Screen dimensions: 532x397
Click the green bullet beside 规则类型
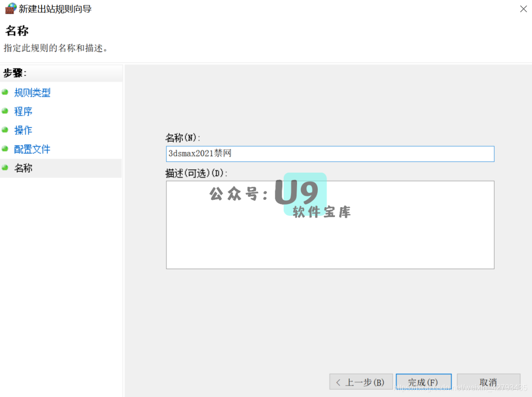pyautogui.click(x=5, y=92)
